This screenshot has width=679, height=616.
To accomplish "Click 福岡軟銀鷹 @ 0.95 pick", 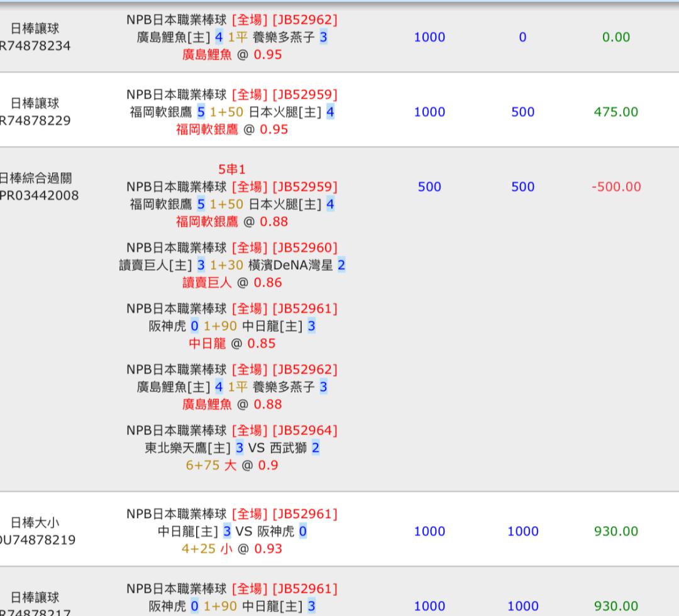I will coord(231,129).
